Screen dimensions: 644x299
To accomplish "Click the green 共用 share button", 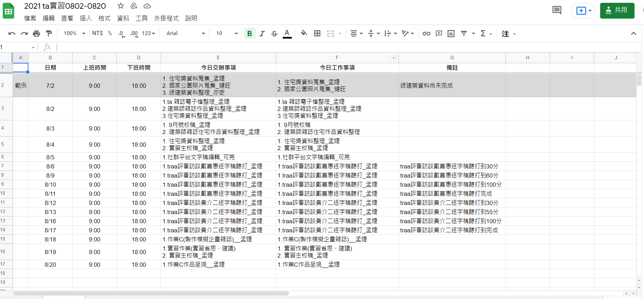I will coord(617,11).
